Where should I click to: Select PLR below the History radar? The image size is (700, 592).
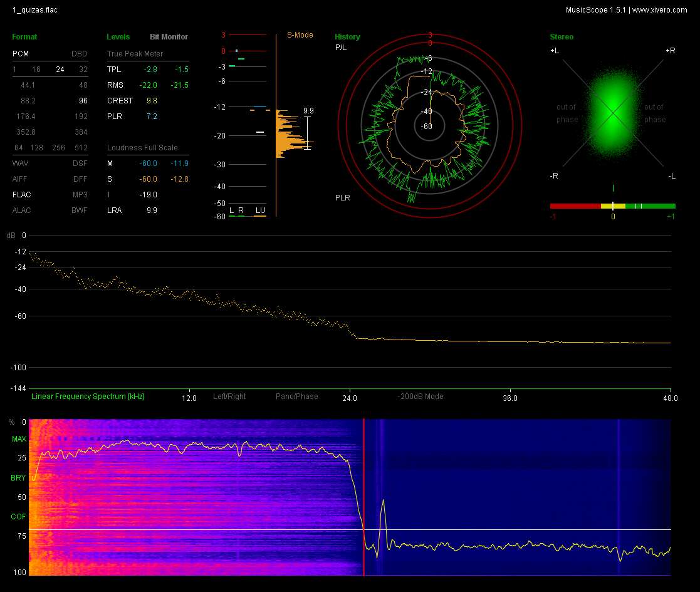point(342,198)
